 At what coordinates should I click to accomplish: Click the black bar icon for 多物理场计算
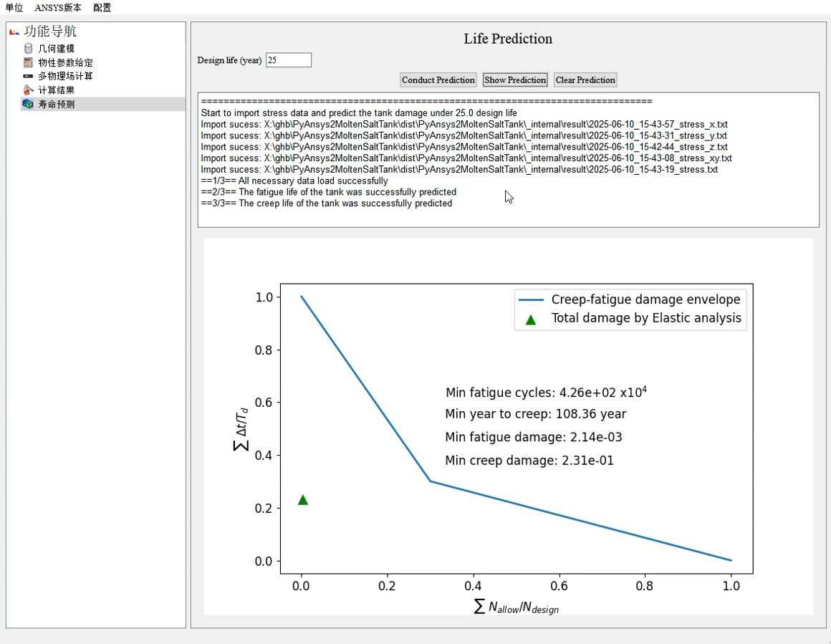coord(29,76)
